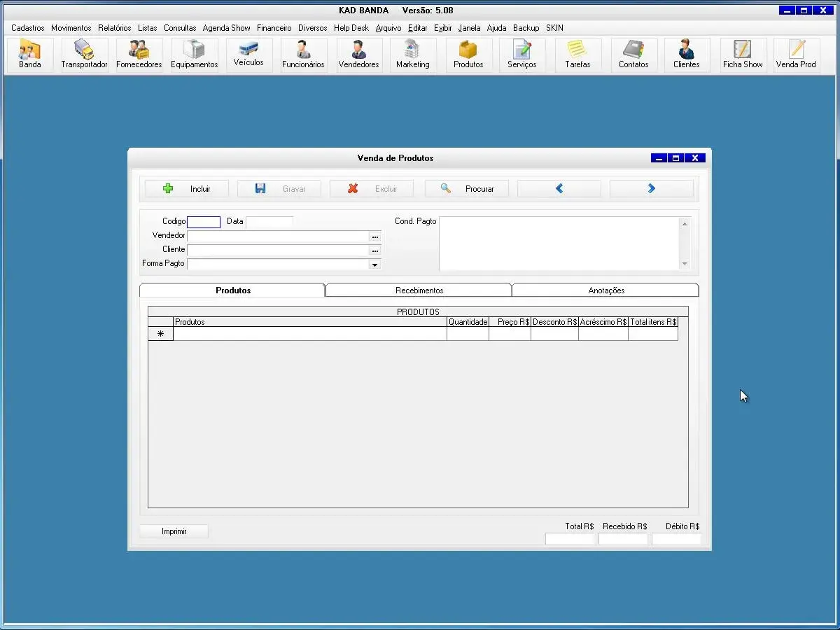Switch to the Recebimentos tab
840x630 pixels.
tap(419, 290)
